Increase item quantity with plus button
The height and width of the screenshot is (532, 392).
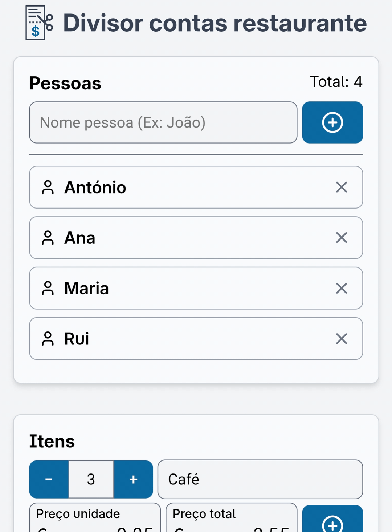click(x=134, y=479)
